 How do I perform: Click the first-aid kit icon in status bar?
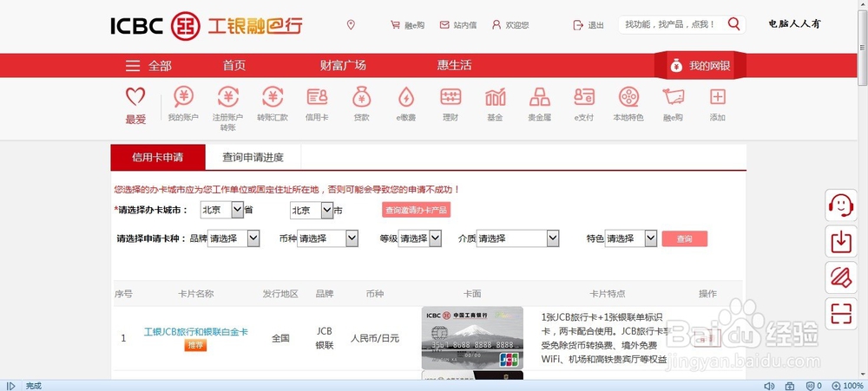coord(790,386)
